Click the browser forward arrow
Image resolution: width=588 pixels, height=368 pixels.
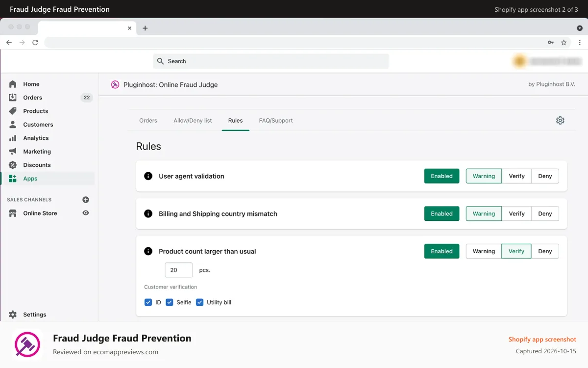[22, 43]
